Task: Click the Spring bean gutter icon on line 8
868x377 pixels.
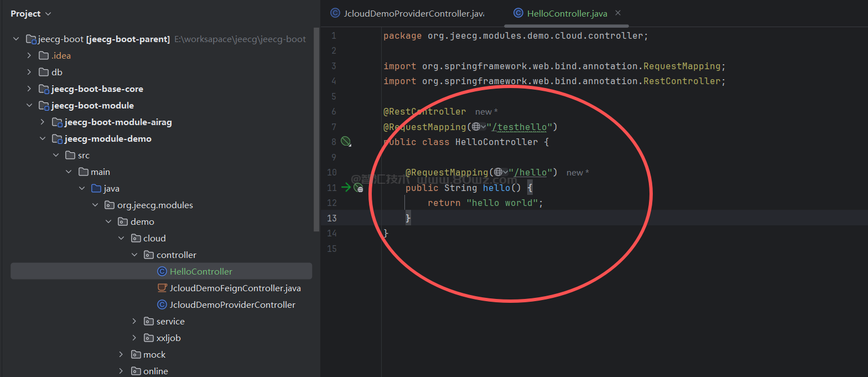Action: click(346, 142)
